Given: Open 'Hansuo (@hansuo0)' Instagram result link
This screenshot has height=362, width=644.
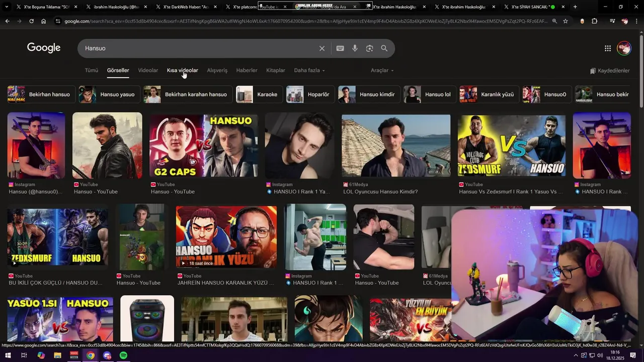Looking at the screenshot, I should coord(35,192).
